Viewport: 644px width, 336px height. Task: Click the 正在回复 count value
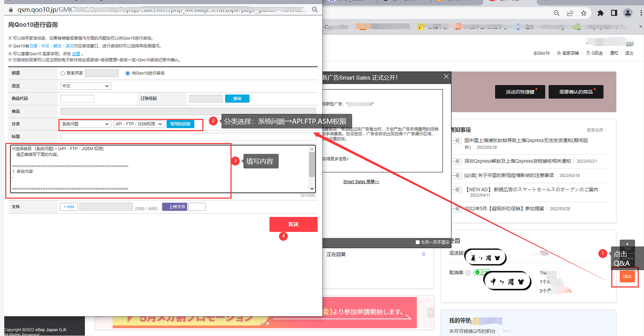(x=423, y=254)
